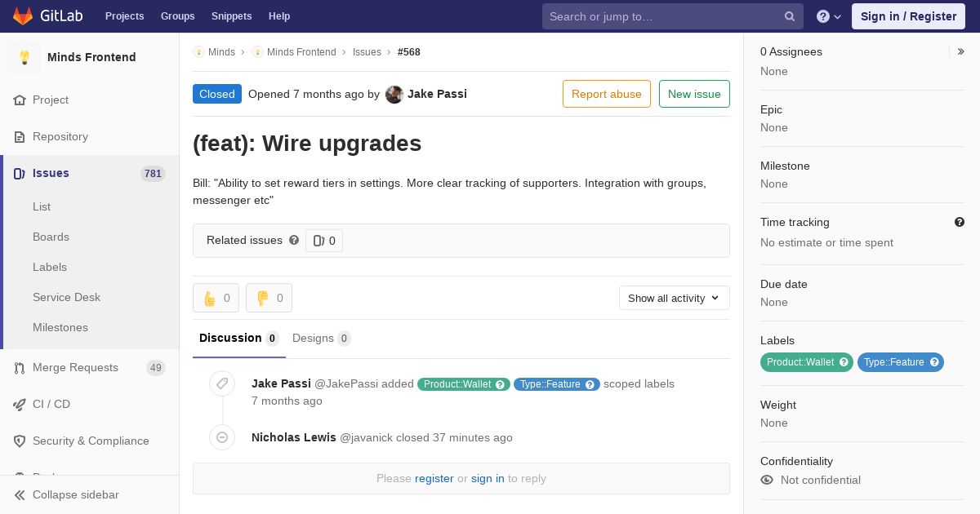Click the Merge Requests 49 count badge
The image size is (980, 514).
click(156, 368)
